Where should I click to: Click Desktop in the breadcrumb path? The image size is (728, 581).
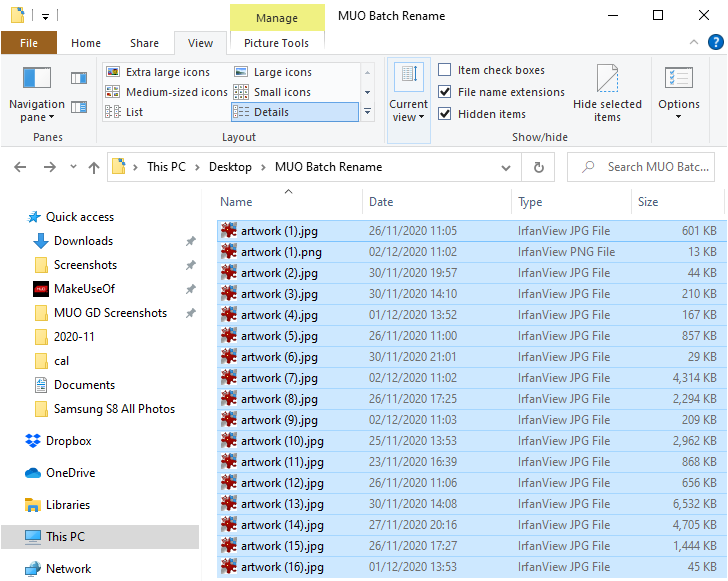click(230, 167)
